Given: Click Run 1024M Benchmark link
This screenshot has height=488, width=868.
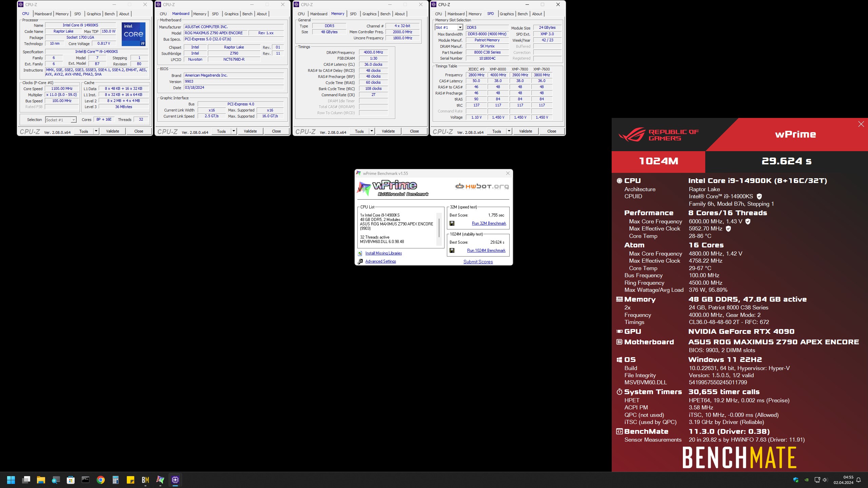Looking at the screenshot, I should coord(486,250).
